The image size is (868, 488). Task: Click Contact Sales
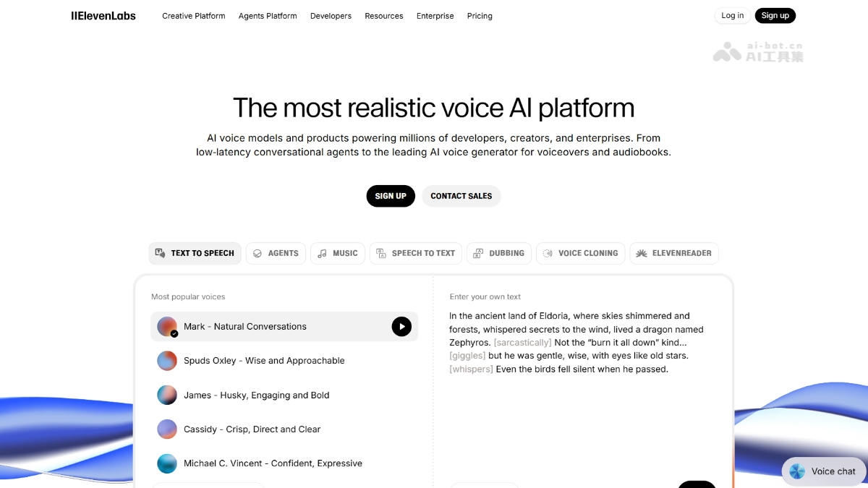pos(461,196)
